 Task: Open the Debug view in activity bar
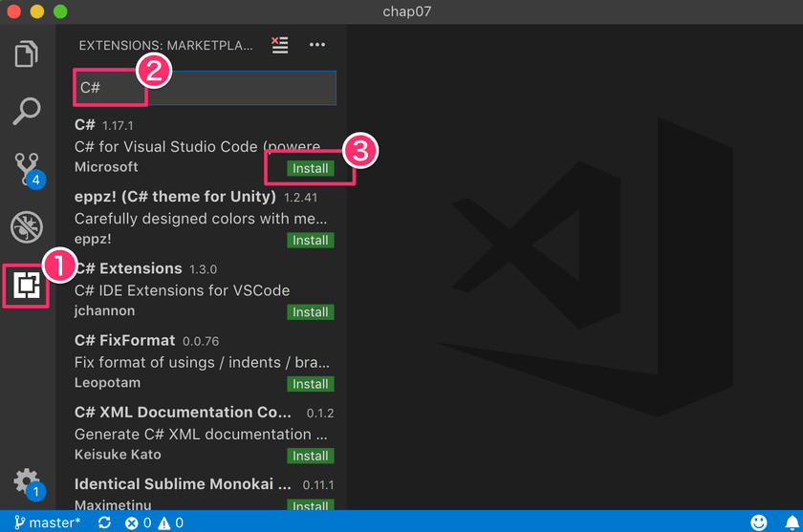pos(27,227)
